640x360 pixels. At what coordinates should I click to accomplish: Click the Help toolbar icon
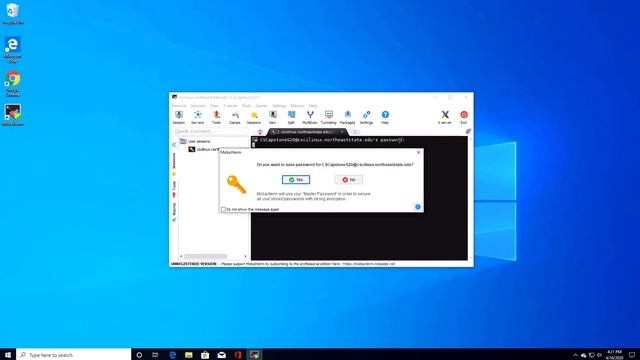click(x=385, y=117)
